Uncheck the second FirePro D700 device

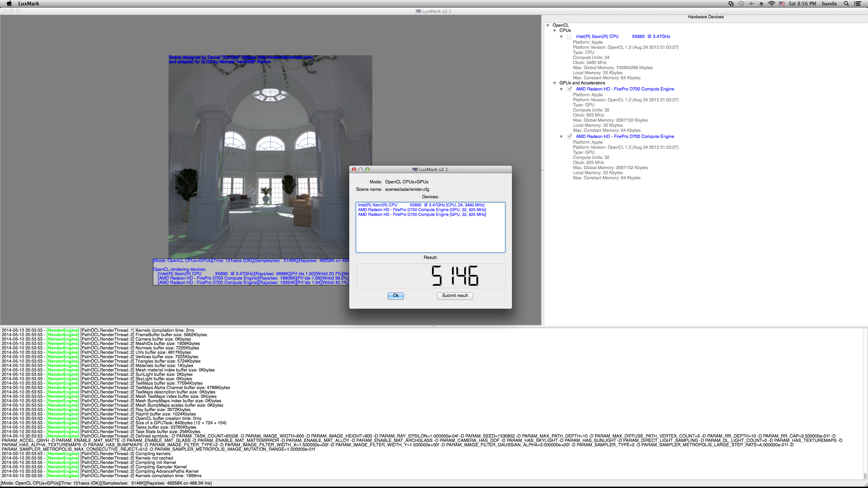pos(569,137)
